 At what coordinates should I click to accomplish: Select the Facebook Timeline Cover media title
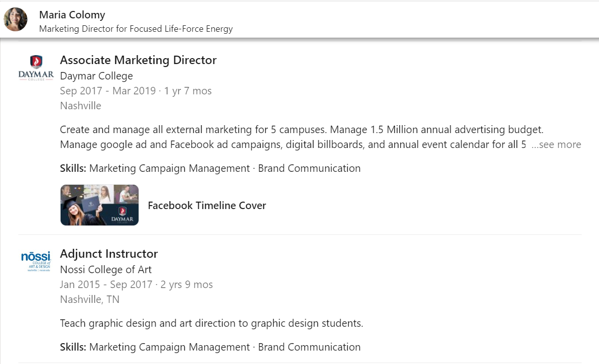[207, 206]
